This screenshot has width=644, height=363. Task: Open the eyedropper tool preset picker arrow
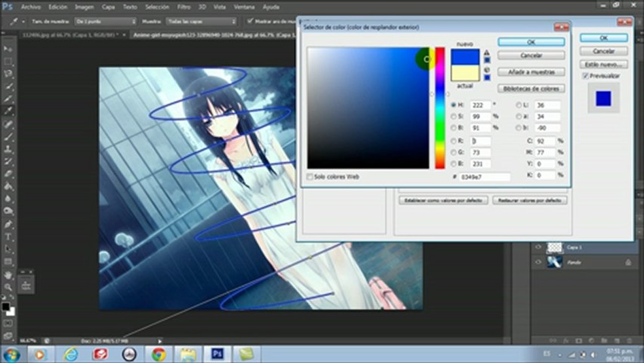pos(23,22)
